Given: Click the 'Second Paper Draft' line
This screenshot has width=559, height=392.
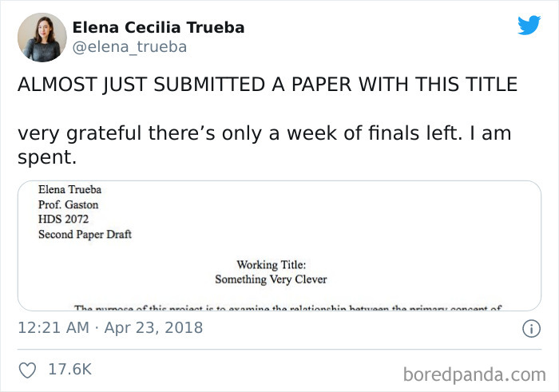Looking at the screenshot, I should (x=85, y=235).
